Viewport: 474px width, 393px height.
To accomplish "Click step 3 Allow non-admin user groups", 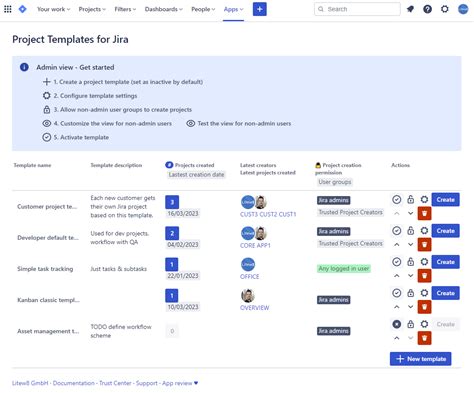I will pyautogui.click(x=117, y=110).
